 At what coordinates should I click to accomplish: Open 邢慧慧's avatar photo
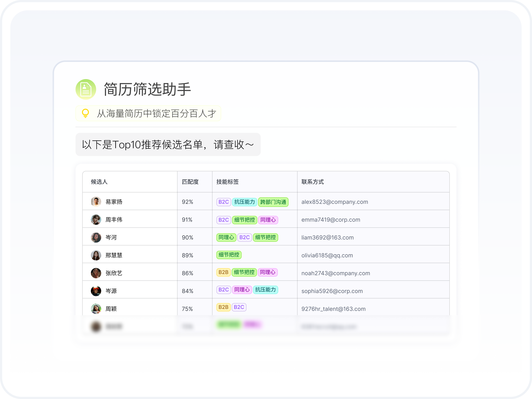(96, 255)
